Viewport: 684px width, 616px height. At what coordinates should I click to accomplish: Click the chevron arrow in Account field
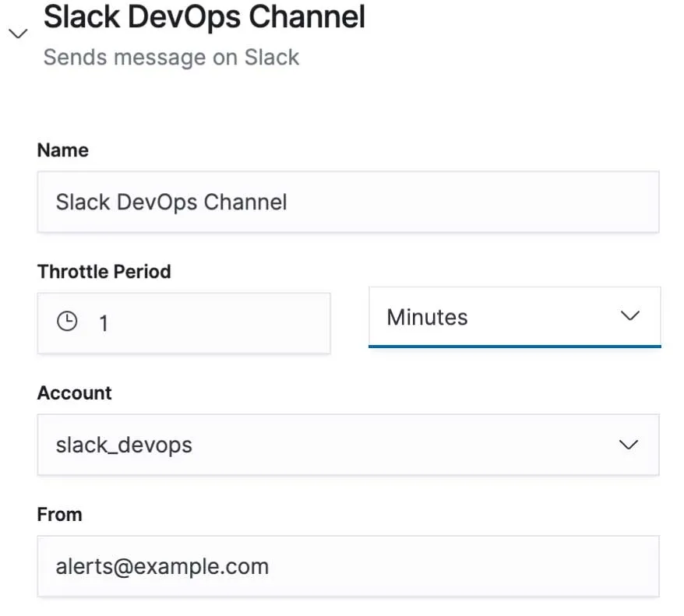628,445
